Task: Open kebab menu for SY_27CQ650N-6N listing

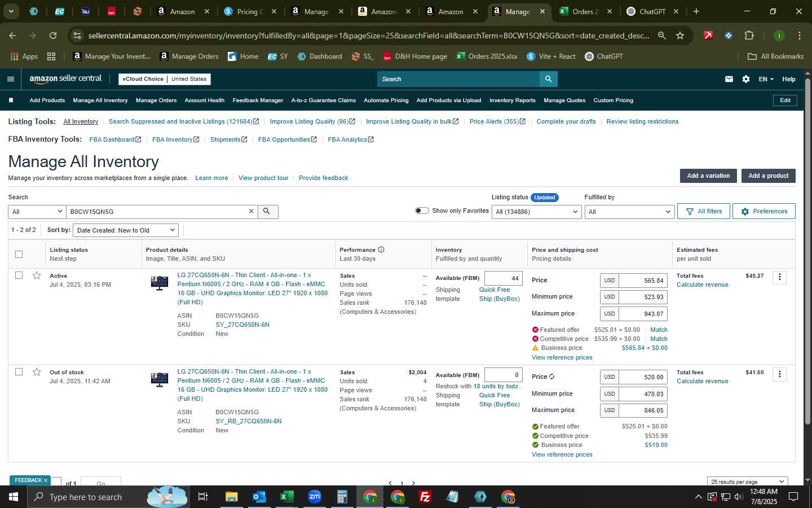Action: (780, 277)
